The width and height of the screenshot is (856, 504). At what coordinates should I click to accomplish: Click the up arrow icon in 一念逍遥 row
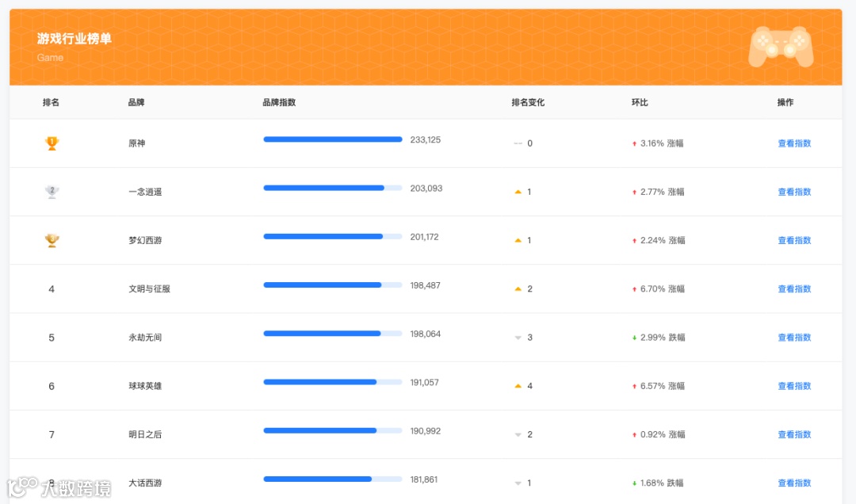pyautogui.click(x=518, y=193)
